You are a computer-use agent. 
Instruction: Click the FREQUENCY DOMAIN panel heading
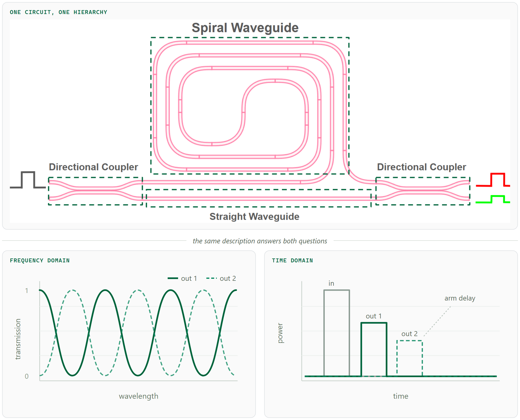40,261
